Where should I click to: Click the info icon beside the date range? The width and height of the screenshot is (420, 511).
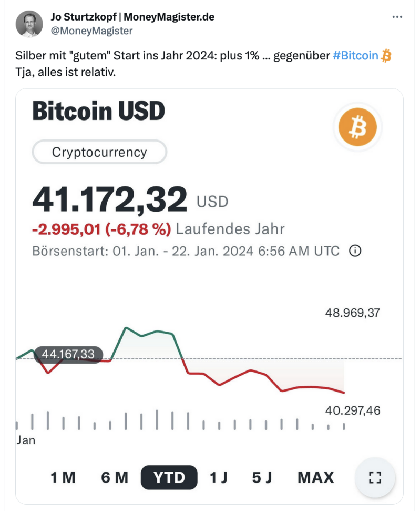click(355, 251)
